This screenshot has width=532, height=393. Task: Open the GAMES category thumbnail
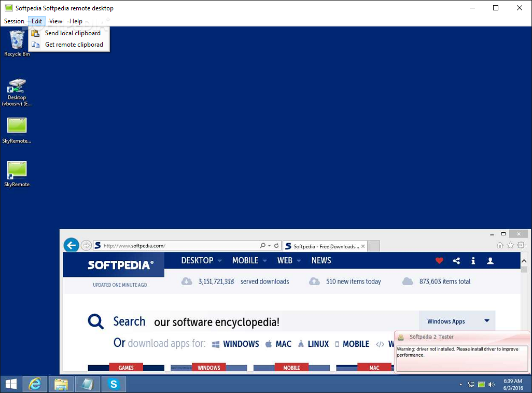click(x=126, y=368)
